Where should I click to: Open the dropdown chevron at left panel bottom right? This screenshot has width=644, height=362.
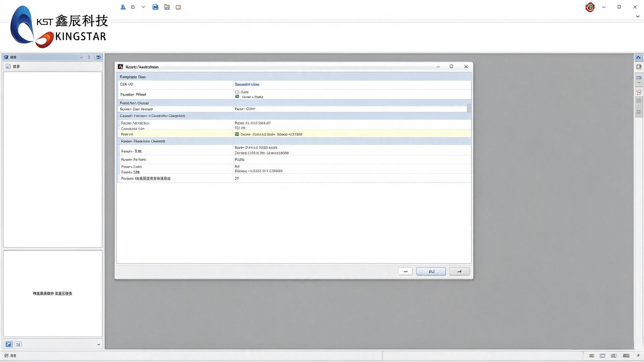coord(99,344)
